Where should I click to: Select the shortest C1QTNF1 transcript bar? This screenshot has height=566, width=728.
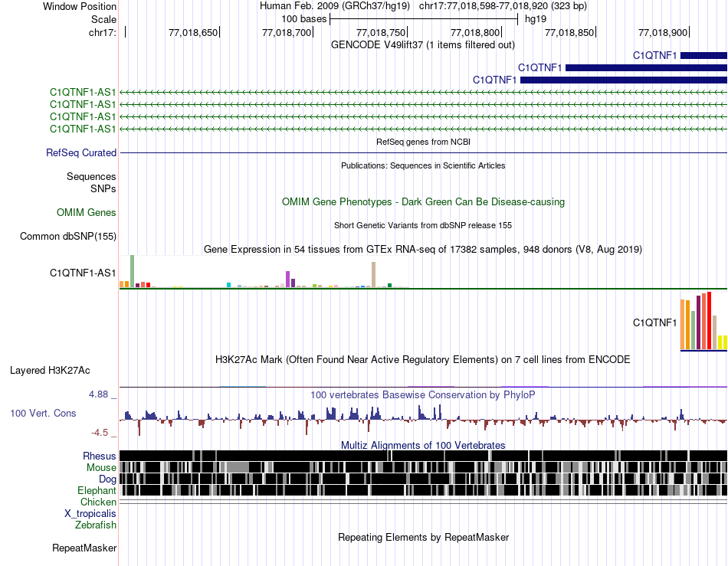[703, 56]
